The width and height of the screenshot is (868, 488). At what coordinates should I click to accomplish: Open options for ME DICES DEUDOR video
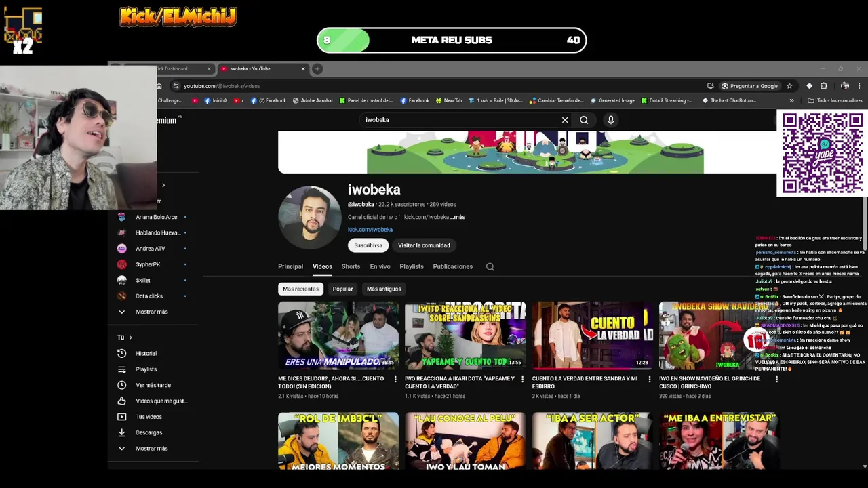tap(395, 379)
